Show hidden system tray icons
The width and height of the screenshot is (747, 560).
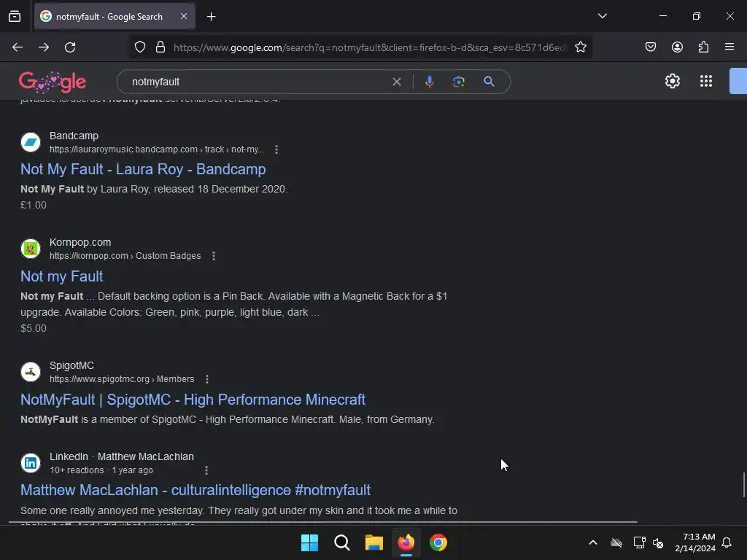593,542
